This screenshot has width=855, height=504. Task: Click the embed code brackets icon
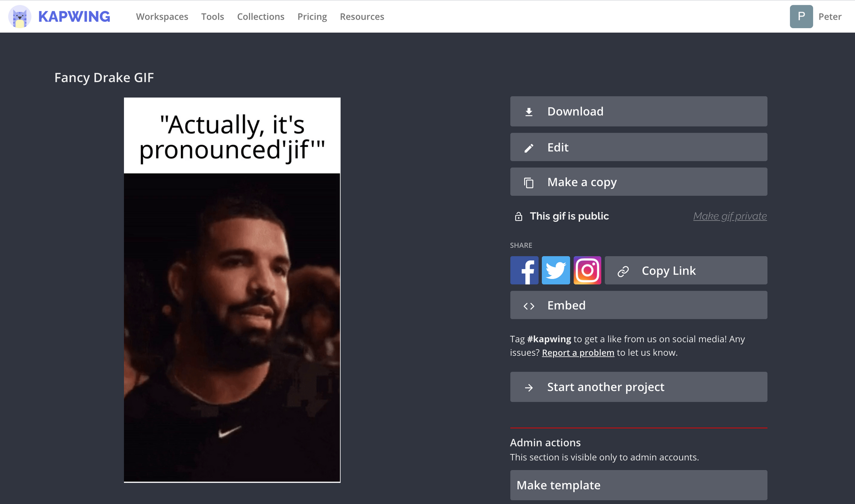(x=529, y=306)
